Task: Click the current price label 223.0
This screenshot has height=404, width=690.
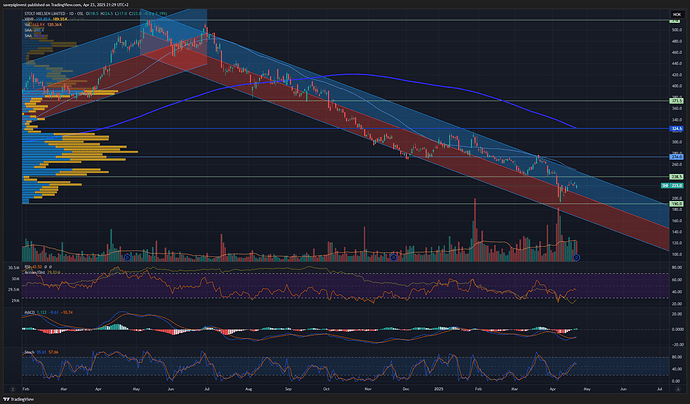Action: tap(676, 186)
